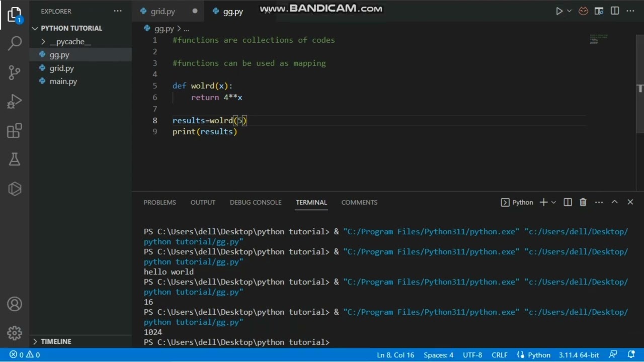Image resolution: width=644 pixels, height=362 pixels.
Task: Select interpreter 3.11.4 64-bit
Action: (579, 355)
